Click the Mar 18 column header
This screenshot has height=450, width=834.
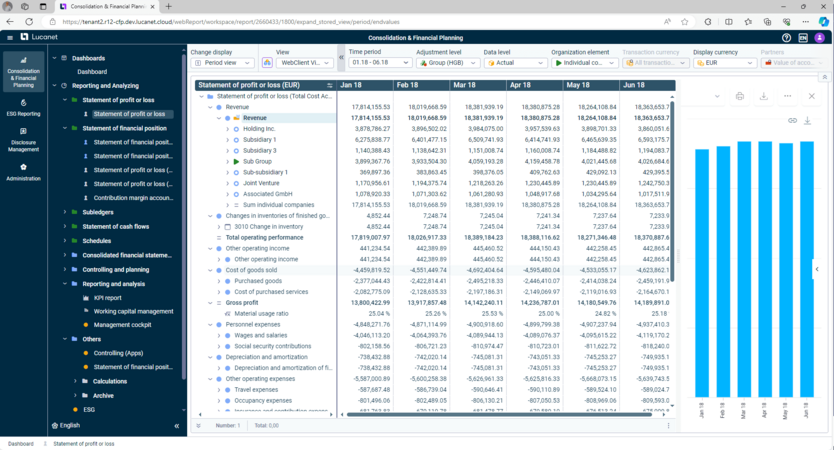478,85
